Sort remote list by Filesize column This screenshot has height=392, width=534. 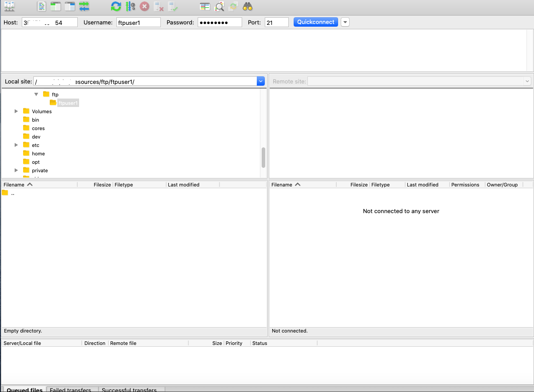point(353,185)
